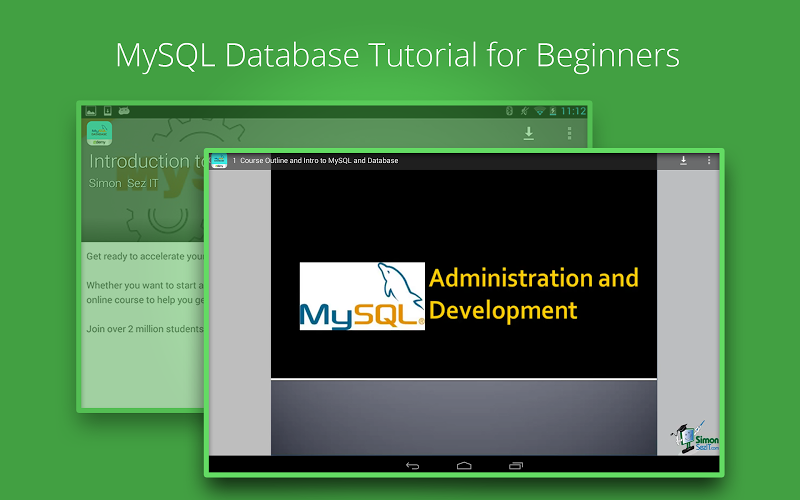Click the 11:12 clock in the status bar
This screenshot has width=800, height=500.
pos(573,111)
